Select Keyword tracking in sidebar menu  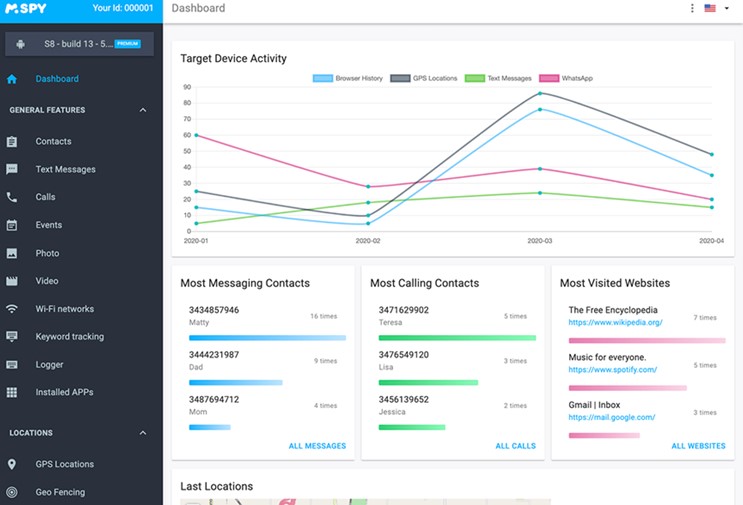69,337
